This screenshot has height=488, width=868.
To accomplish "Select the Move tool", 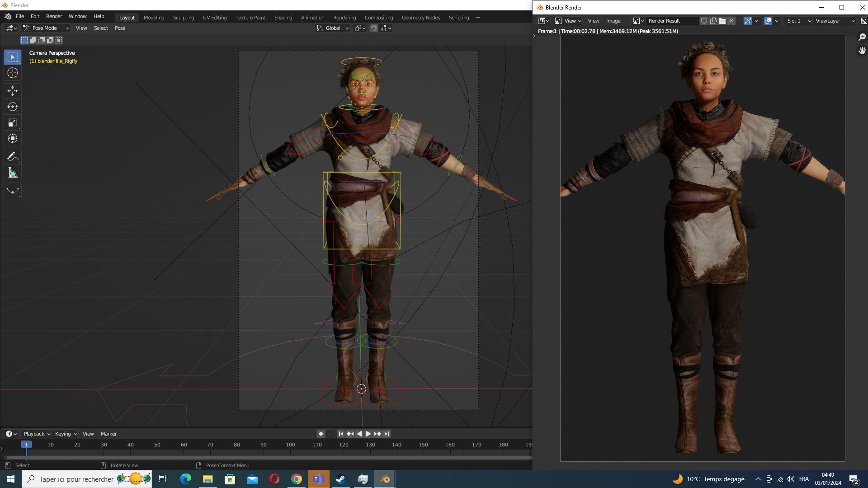I will [x=13, y=91].
